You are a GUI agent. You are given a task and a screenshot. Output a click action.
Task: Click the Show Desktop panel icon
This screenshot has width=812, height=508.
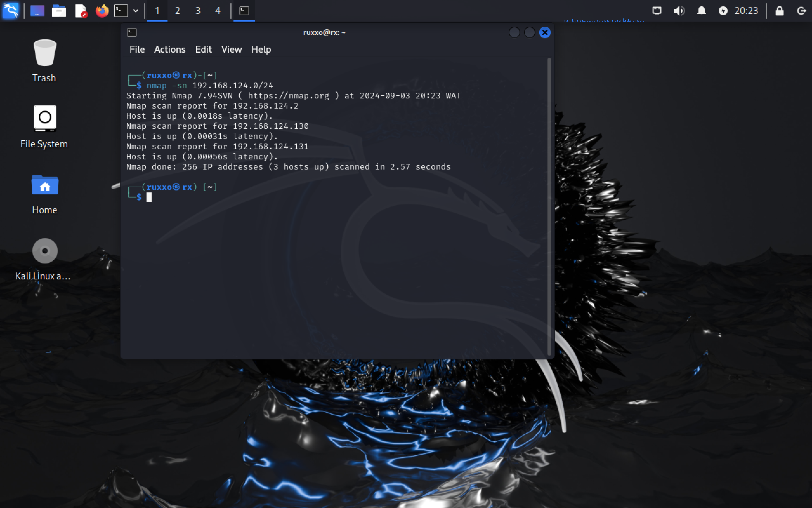(37, 11)
